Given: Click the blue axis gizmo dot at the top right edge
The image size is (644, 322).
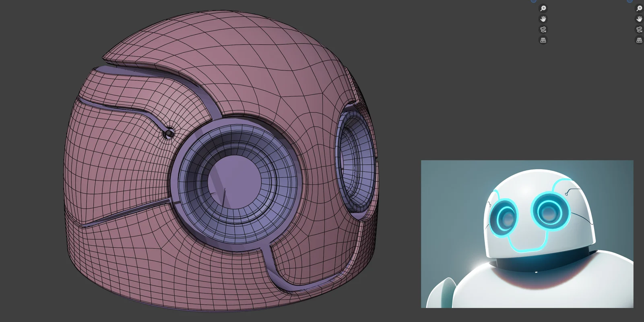Looking at the screenshot, I should tap(630, 1).
